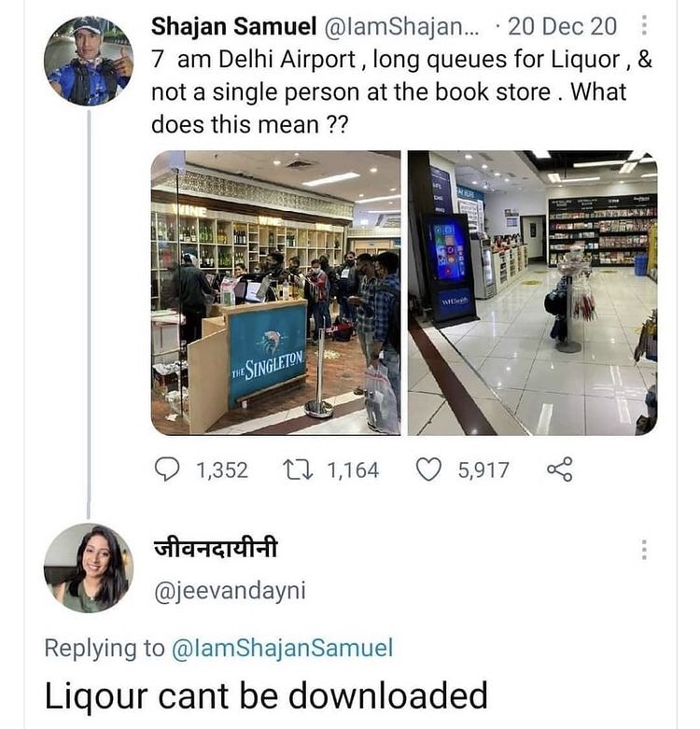
Task: Click the @jeevandayni handle
Action: tap(230, 592)
